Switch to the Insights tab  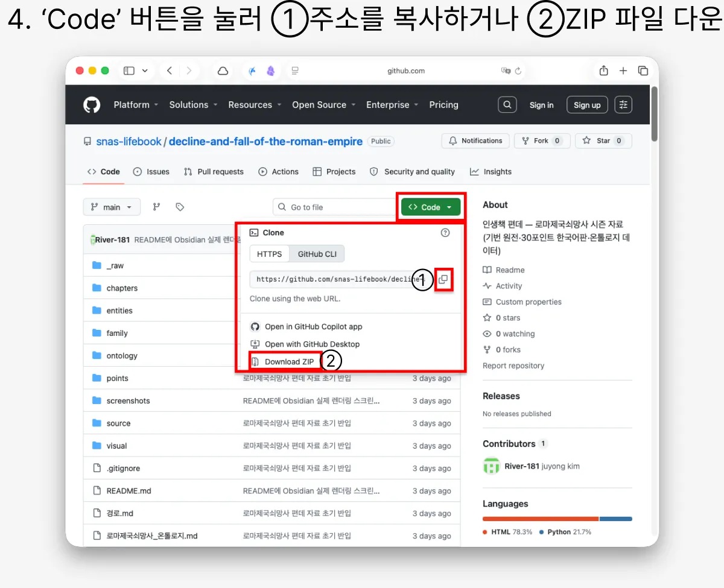[x=491, y=172]
